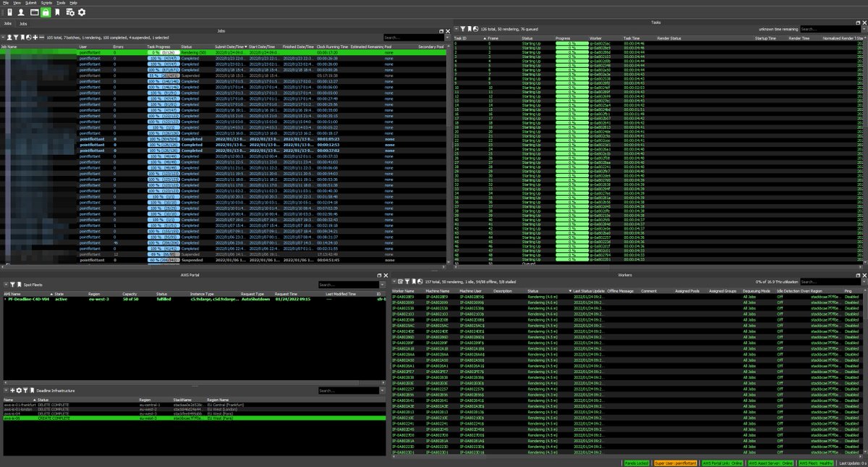Open the View menu
This screenshot has width=868, height=467.
click(17, 3)
